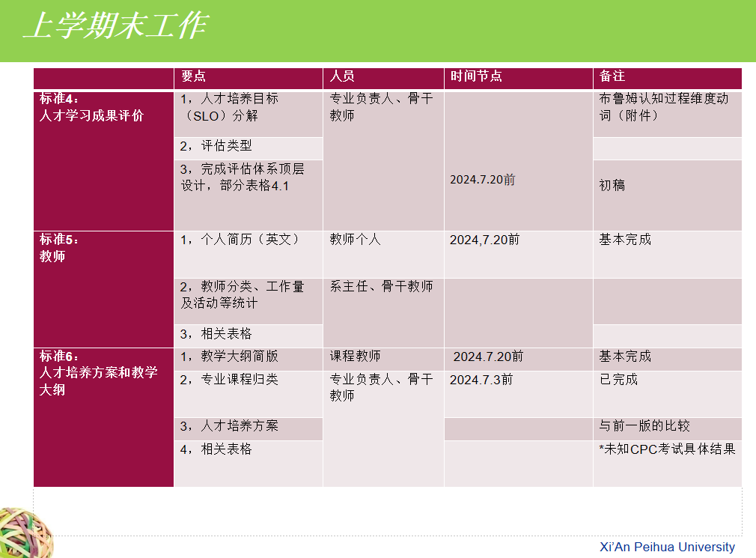Select the 与前一版的比较 remark cell
The image size is (756, 558).
(667, 428)
